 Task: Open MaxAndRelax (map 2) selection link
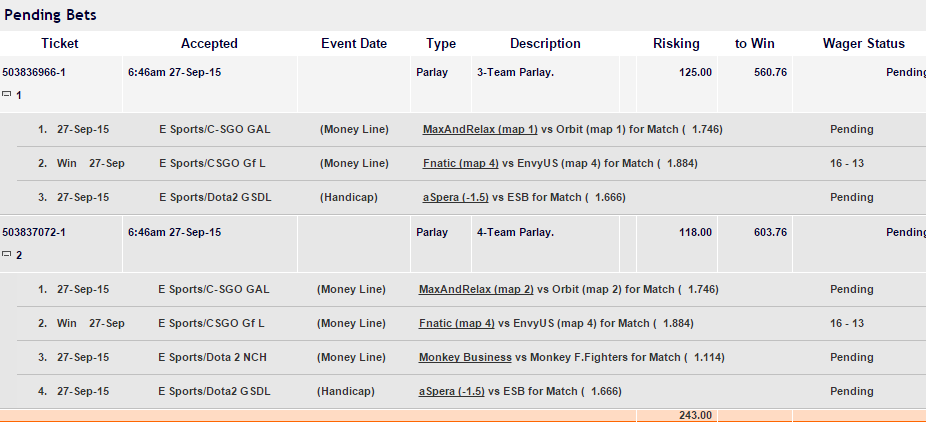click(476, 290)
